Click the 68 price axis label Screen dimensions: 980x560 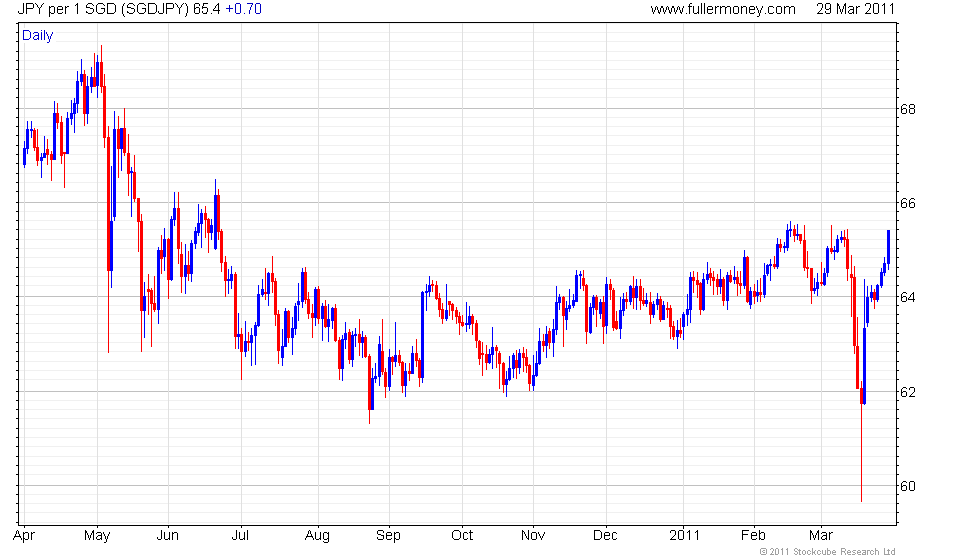pyautogui.click(x=908, y=109)
